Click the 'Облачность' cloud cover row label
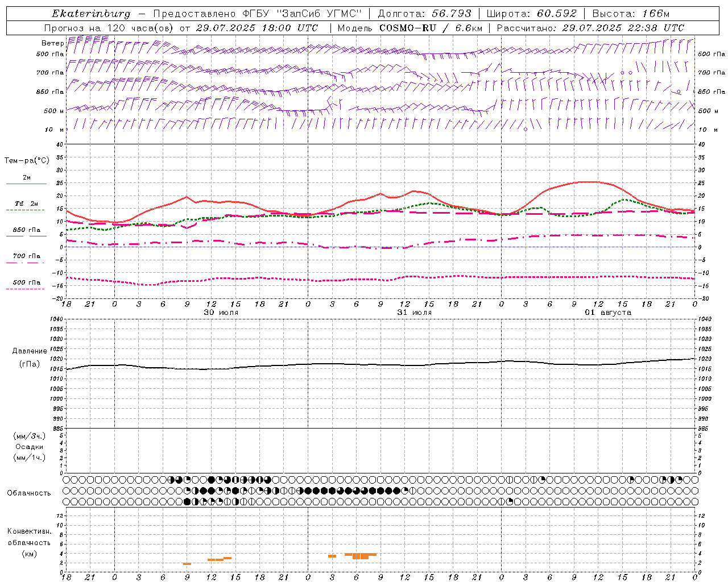The width and height of the screenshot is (728, 582). point(29,493)
